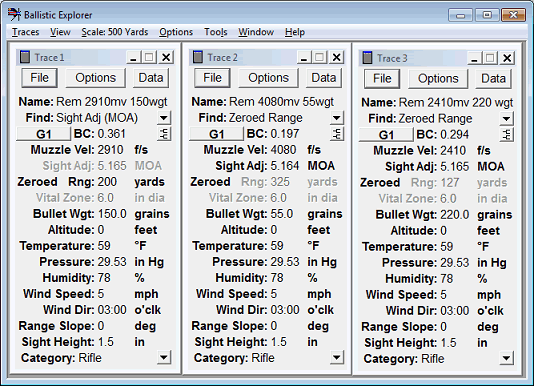The width and height of the screenshot is (534, 386).
Task: Click the Data button in Trace 2
Action: coord(324,78)
